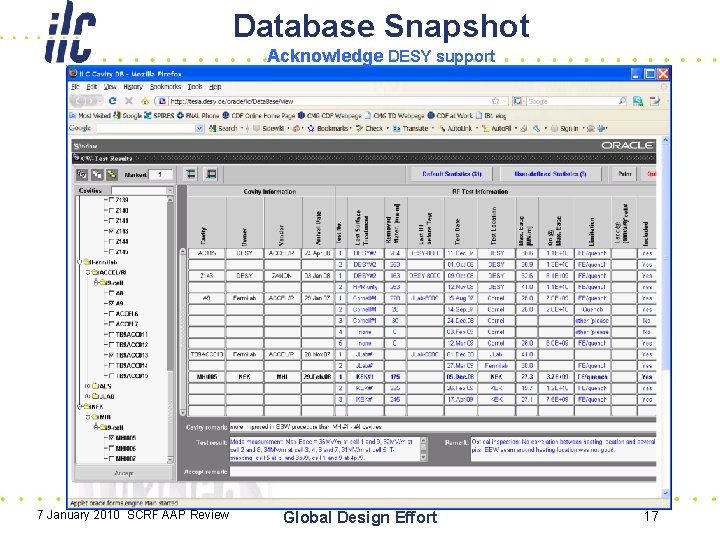The width and height of the screenshot is (720, 540).
Task: Click the yellow tree tool icon beside Marked
Action: tap(112, 174)
